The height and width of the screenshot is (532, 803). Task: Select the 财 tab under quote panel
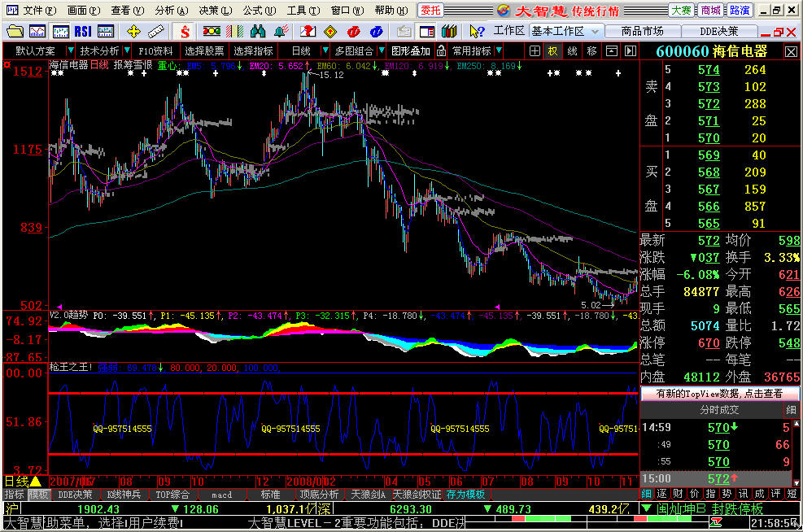tap(678, 494)
